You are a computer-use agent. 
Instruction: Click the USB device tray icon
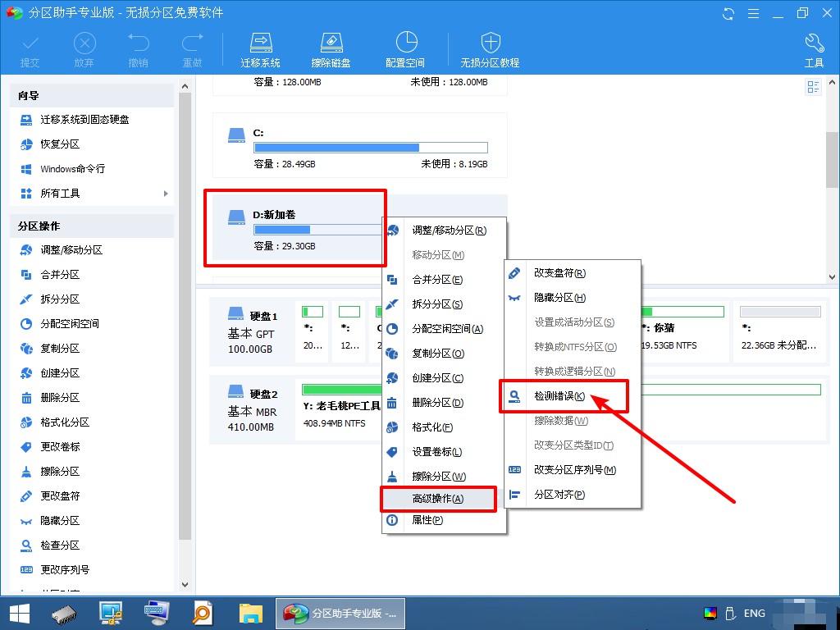click(x=730, y=613)
